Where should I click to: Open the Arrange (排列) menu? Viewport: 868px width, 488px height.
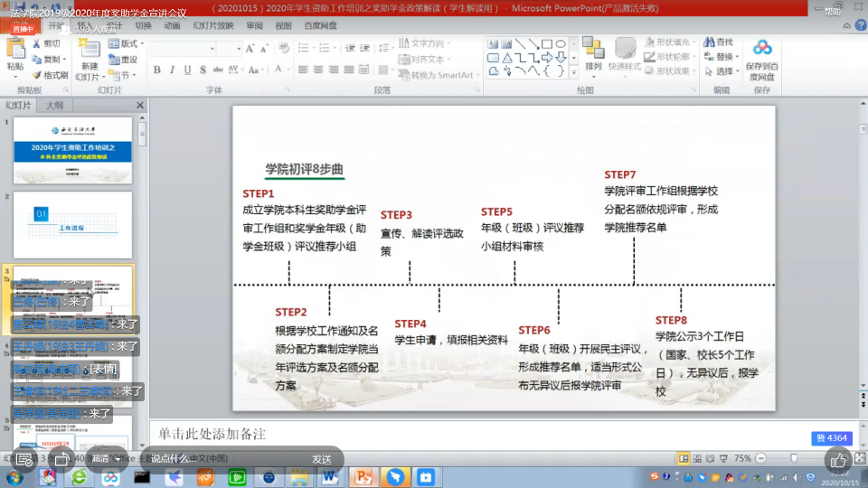point(593,55)
